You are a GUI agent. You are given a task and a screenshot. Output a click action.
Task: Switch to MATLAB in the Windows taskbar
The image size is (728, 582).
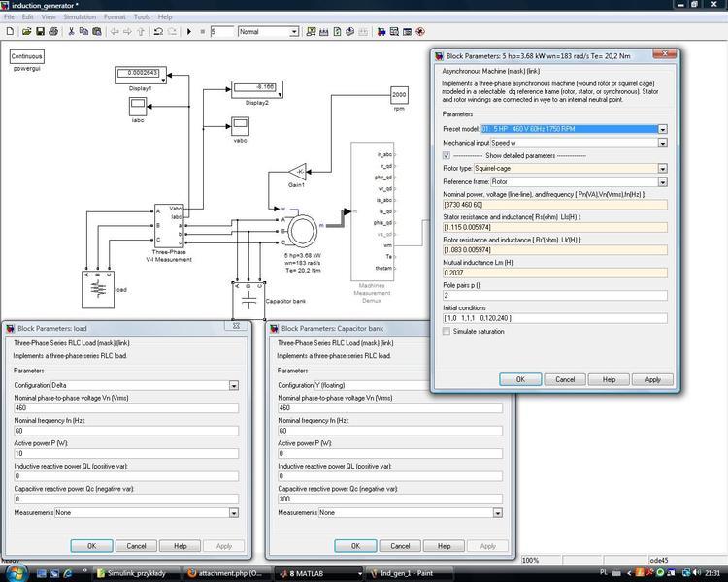311,573
